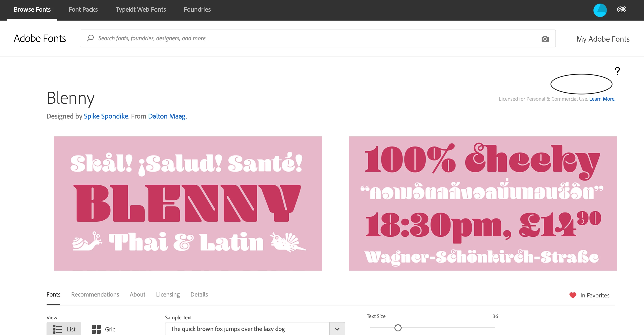Click the Grid view icon

pyautogui.click(x=96, y=329)
